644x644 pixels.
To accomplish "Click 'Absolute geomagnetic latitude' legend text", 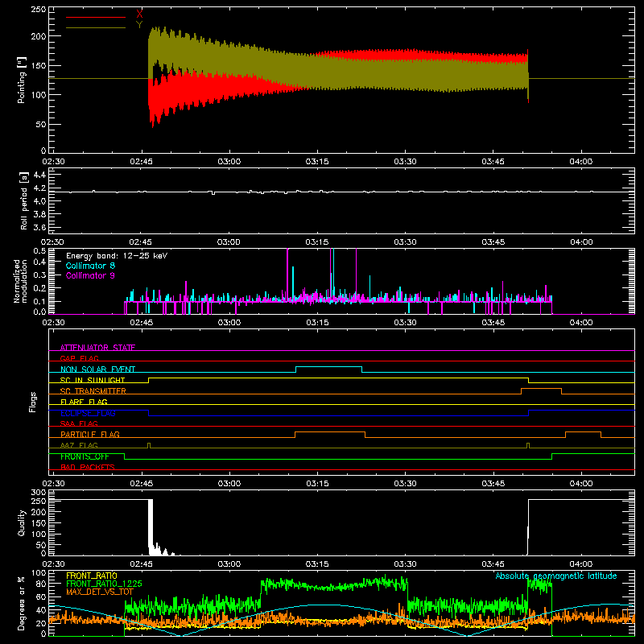I will coord(556,576).
